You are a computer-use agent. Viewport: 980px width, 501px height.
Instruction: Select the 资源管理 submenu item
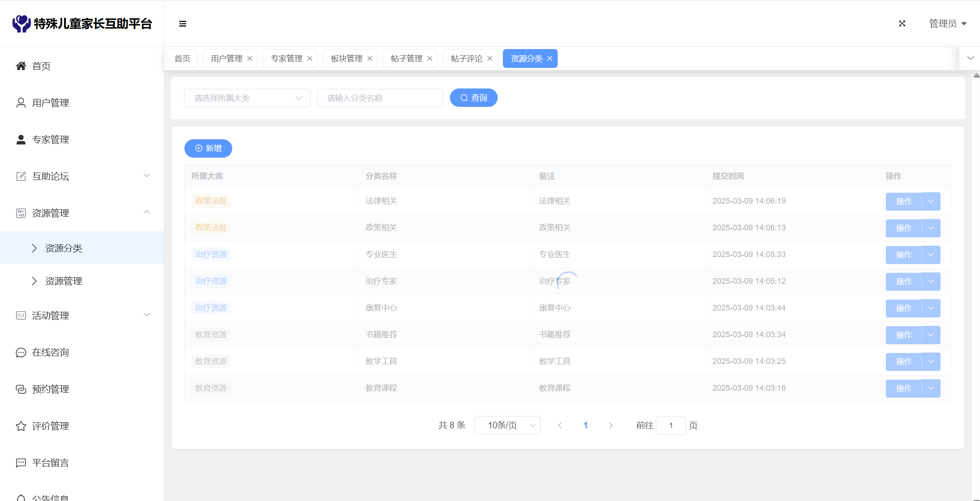tap(64, 281)
